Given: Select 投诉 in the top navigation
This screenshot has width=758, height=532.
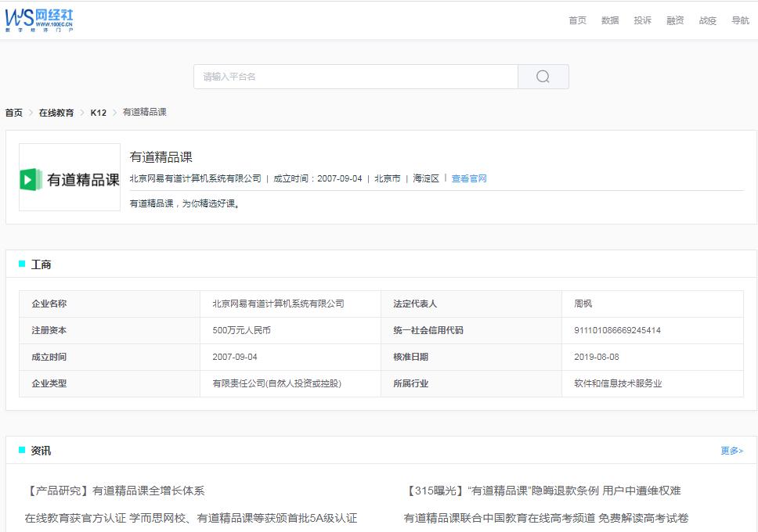Looking at the screenshot, I should pyautogui.click(x=642, y=20).
